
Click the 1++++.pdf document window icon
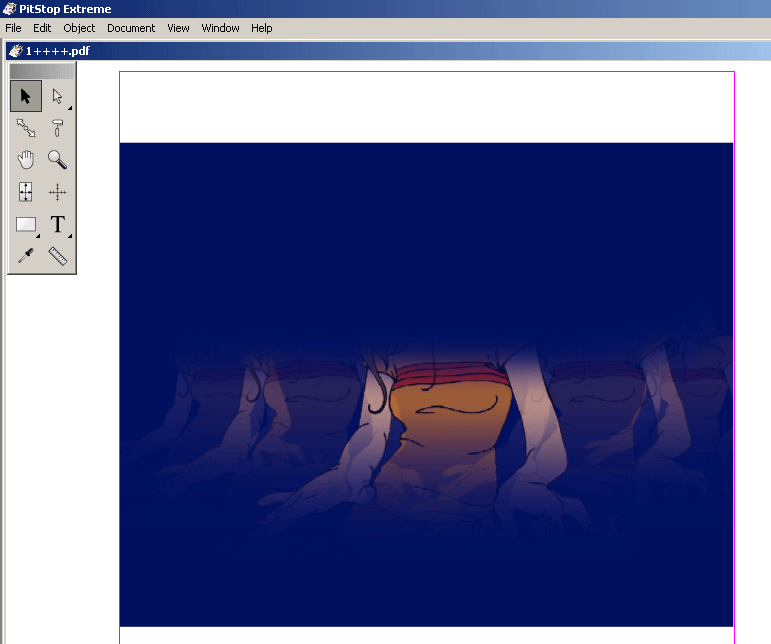(x=16, y=51)
